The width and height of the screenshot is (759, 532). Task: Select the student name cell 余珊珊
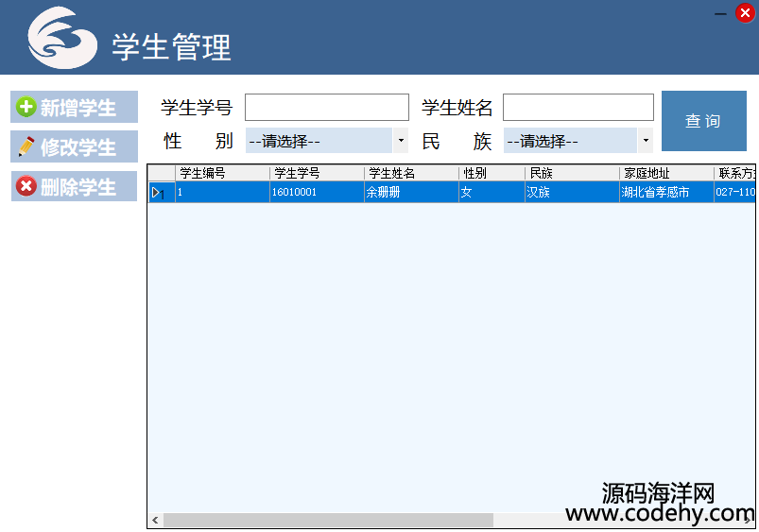411,193
